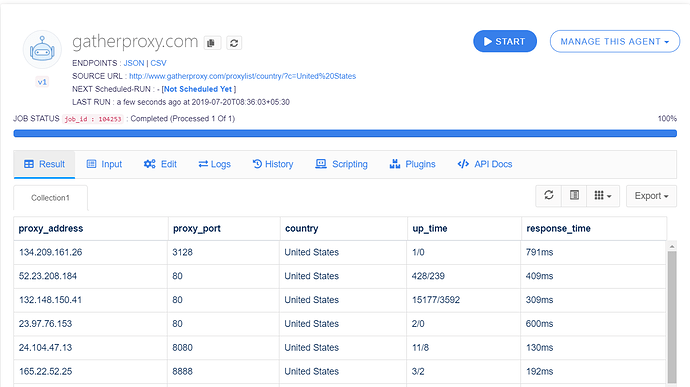Select the Collection1 tab
Screen dimensions: 690x387
(x=50, y=198)
